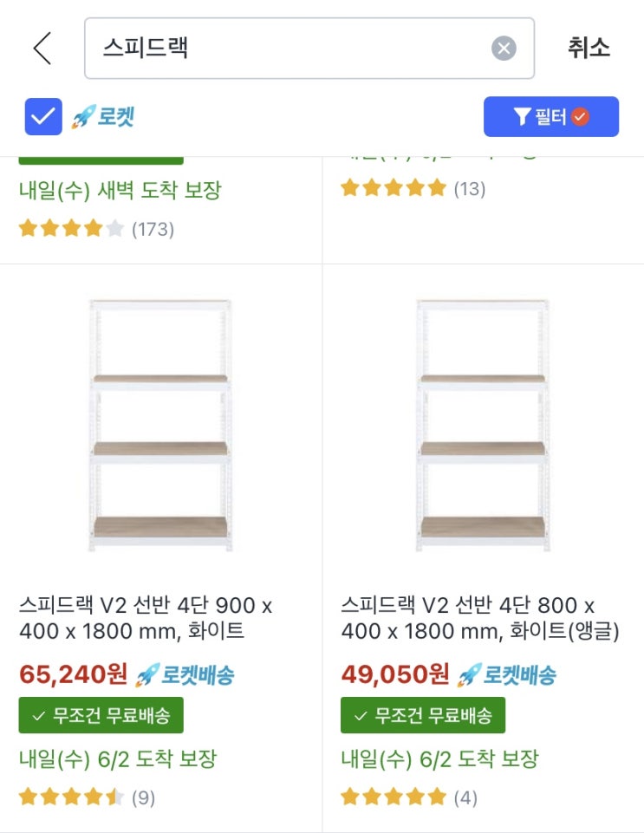The width and height of the screenshot is (644, 833).
Task: Tap the funnel icon in 필터 button
Action: [522, 117]
